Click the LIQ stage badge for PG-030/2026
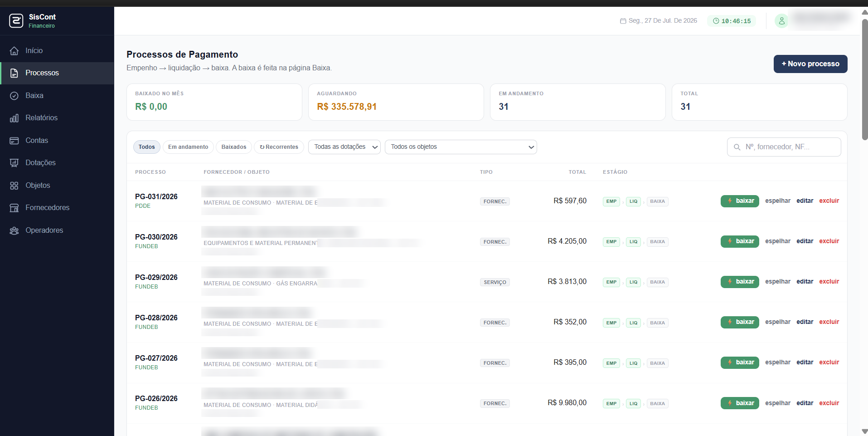 click(x=633, y=242)
